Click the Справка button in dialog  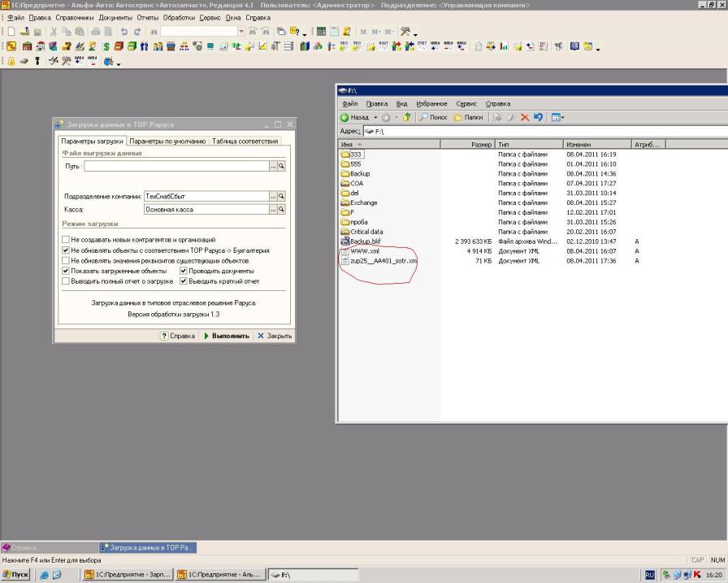coord(177,336)
